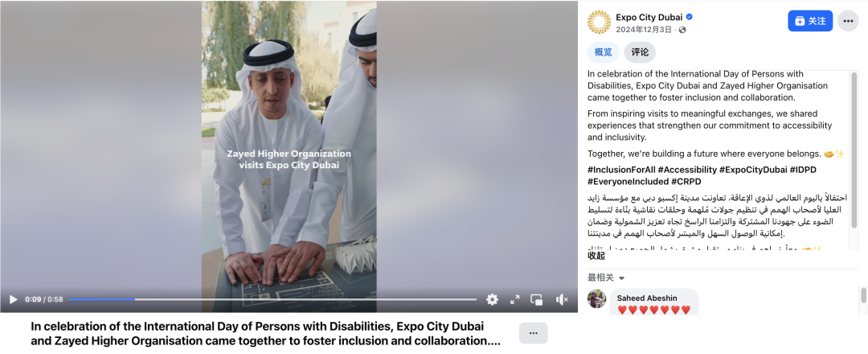Open more options beside video title
Image resolution: width=868 pixels, height=354 pixels.
533,333
